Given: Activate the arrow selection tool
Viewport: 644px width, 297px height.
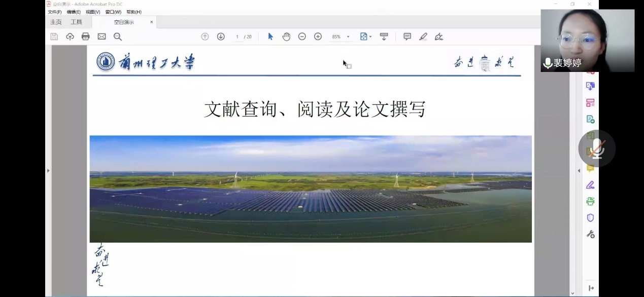Looking at the screenshot, I should click(270, 36).
